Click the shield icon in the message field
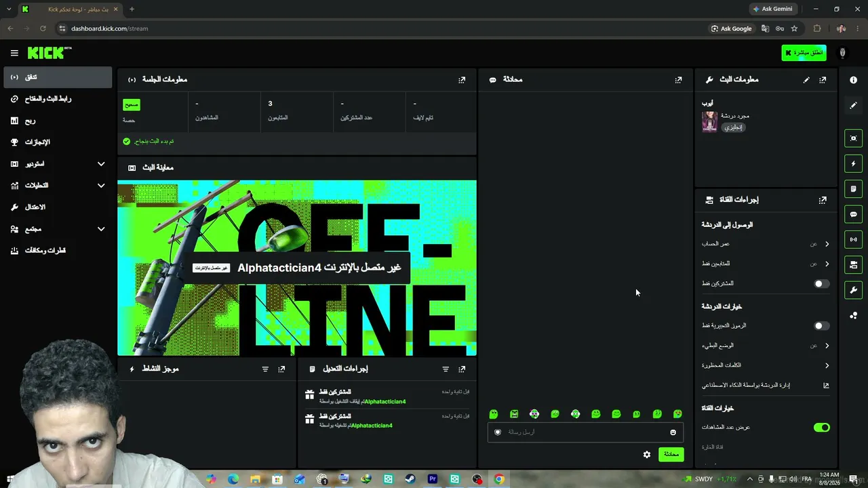868x488 pixels. [498, 432]
